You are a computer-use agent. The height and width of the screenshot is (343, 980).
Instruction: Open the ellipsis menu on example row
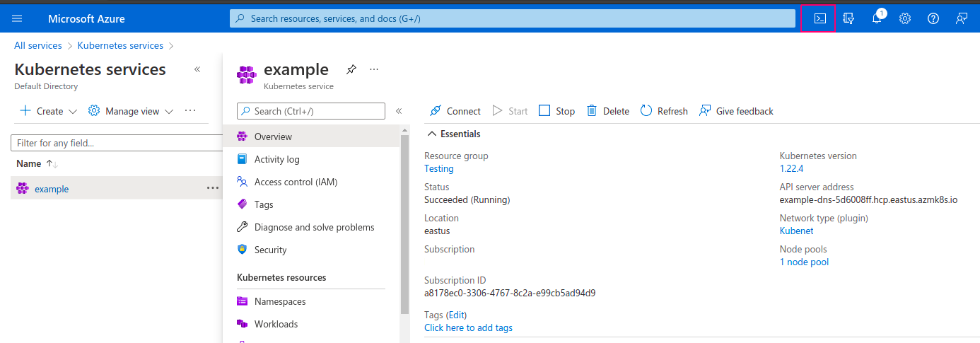(213, 188)
